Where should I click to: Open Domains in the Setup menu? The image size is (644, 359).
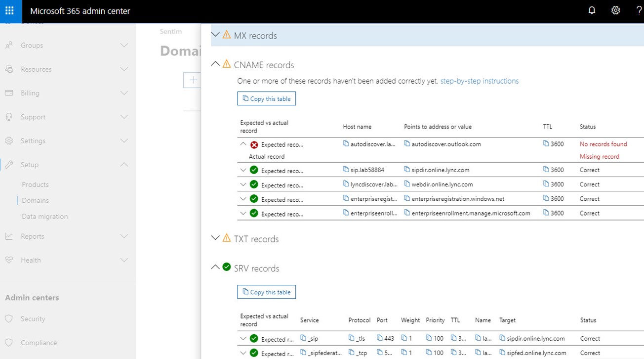tap(35, 200)
